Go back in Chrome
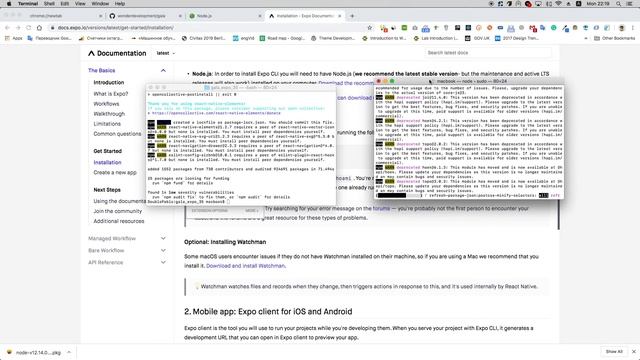 [x=7, y=28]
